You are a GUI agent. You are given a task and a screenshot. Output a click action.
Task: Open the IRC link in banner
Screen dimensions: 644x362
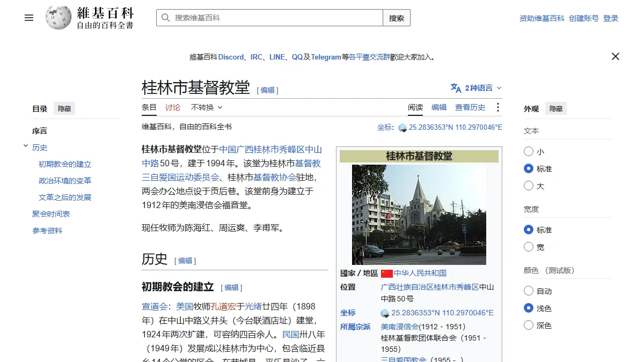point(257,57)
